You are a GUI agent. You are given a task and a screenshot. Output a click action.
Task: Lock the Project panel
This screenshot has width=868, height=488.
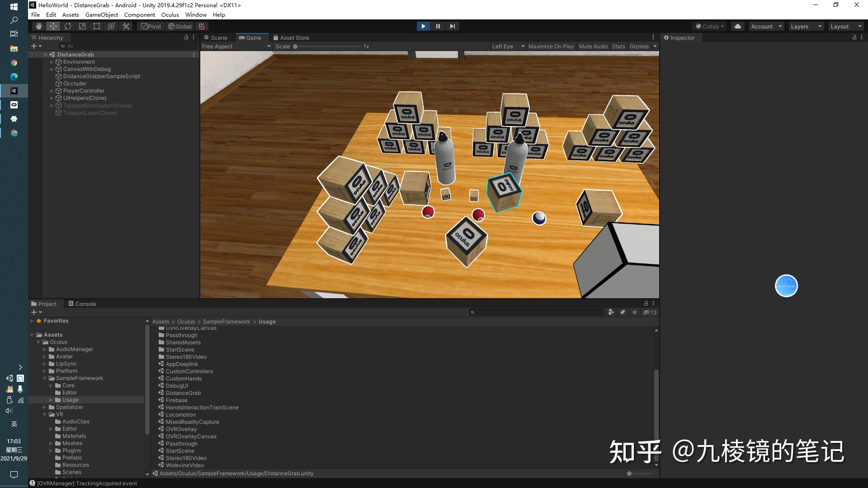click(x=646, y=304)
